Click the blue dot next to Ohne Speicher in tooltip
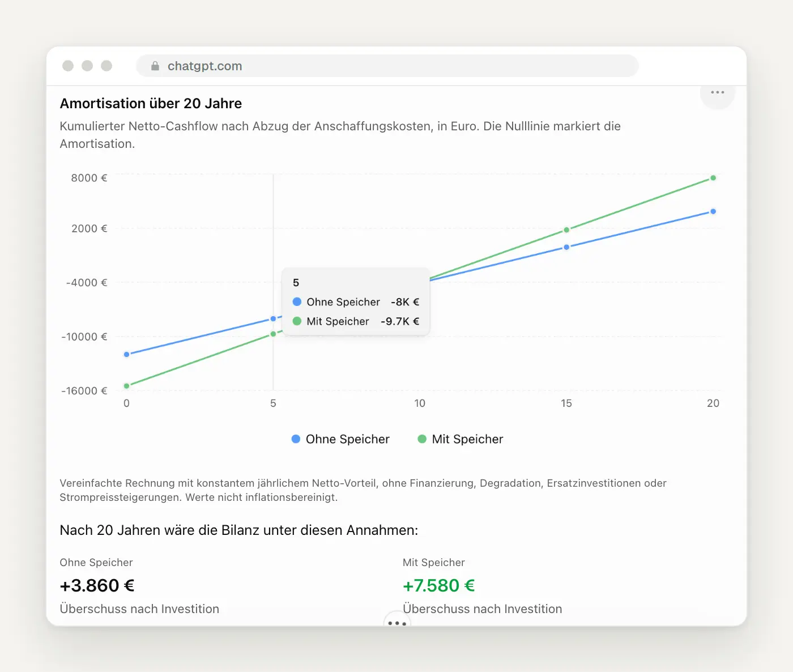The width and height of the screenshot is (793, 672). click(297, 301)
